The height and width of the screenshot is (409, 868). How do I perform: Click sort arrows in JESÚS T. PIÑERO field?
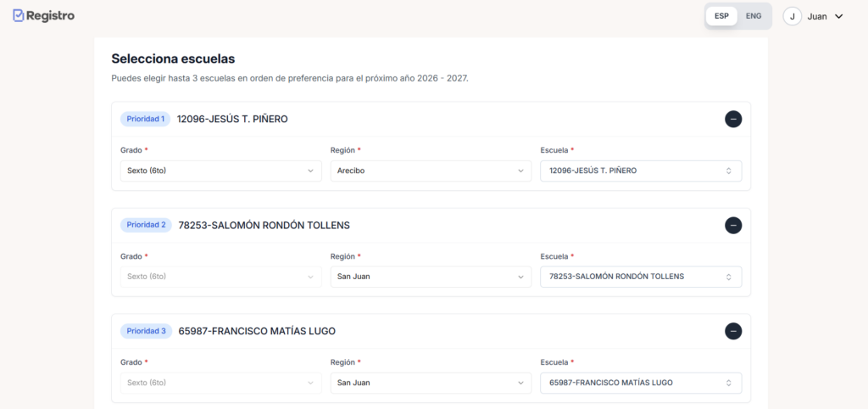pos(728,171)
